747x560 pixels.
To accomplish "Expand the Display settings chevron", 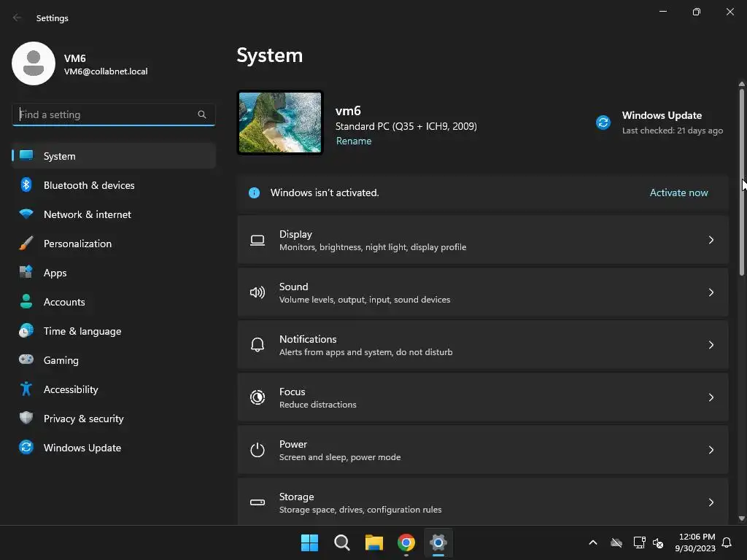I will point(711,240).
